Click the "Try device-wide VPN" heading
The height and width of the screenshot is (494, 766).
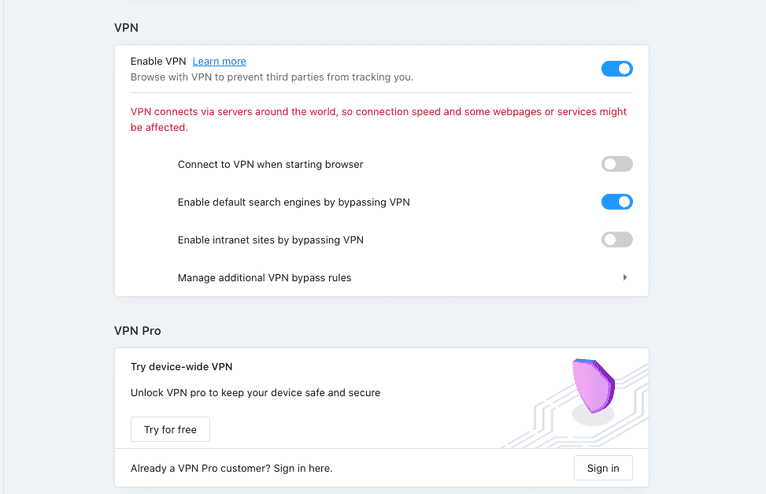[181, 367]
